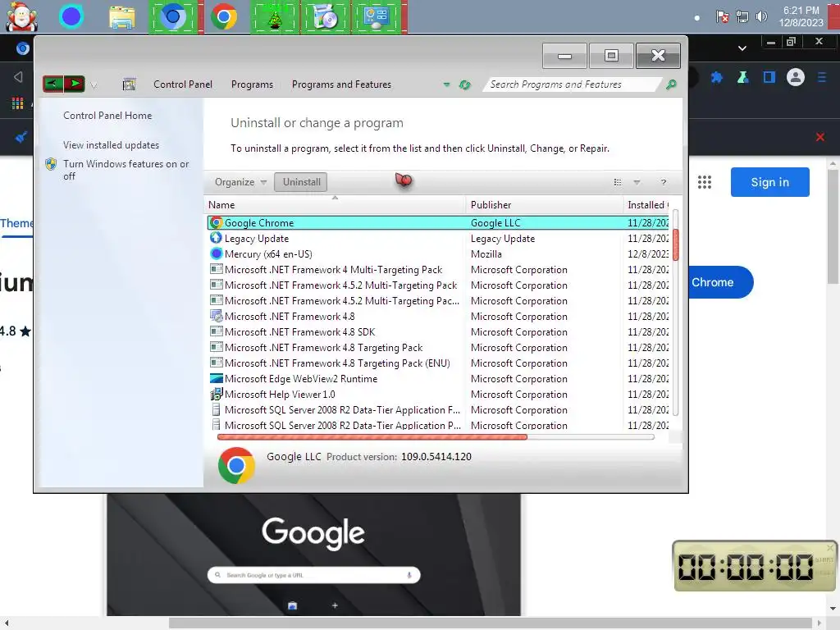This screenshot has width=840, height=630.
Task: Change view using the view options icon
Action: pyautogui.click(x=617, y=182)
